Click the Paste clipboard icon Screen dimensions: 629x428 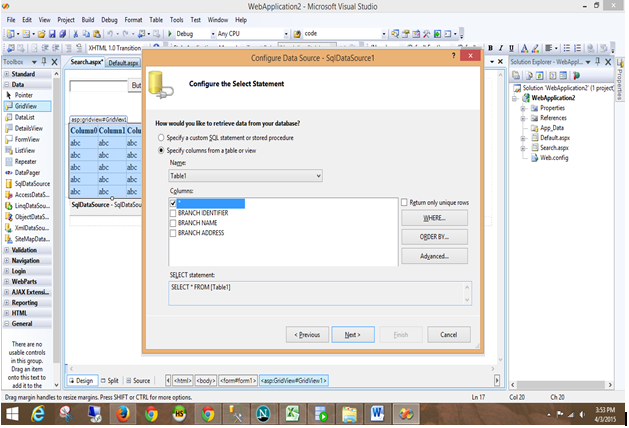click(97, 34)
